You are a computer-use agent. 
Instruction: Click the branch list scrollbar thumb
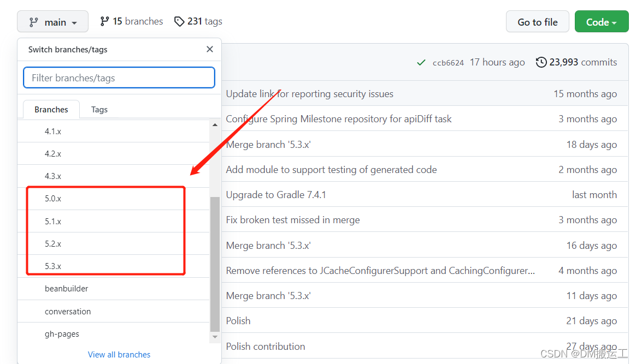pyautogui.click(x=215, y=264)
